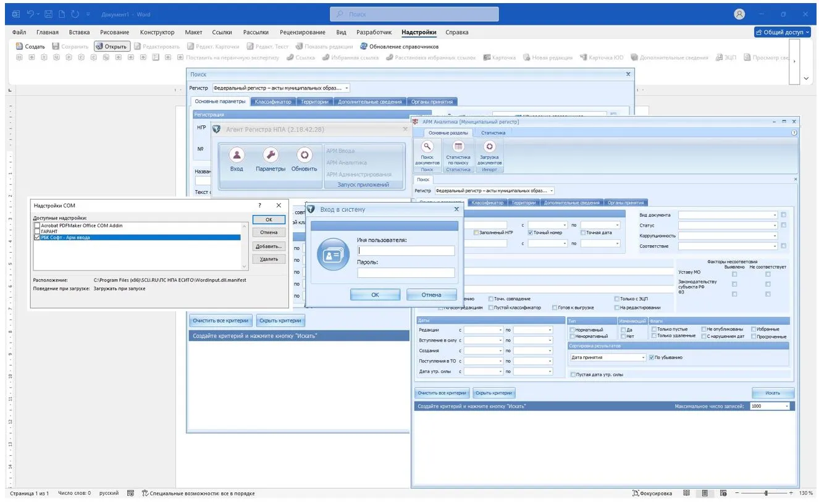Adjust the Word zoom slider

coord(765,493)
